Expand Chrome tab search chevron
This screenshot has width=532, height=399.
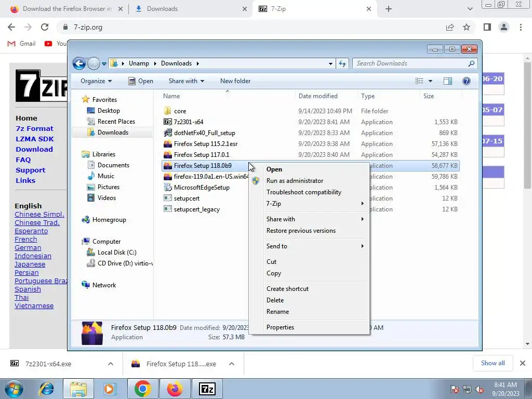[x=470, y=9]
